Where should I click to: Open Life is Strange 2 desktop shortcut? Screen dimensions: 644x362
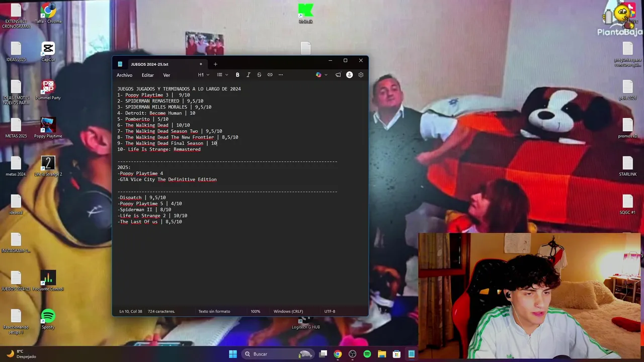48,166
